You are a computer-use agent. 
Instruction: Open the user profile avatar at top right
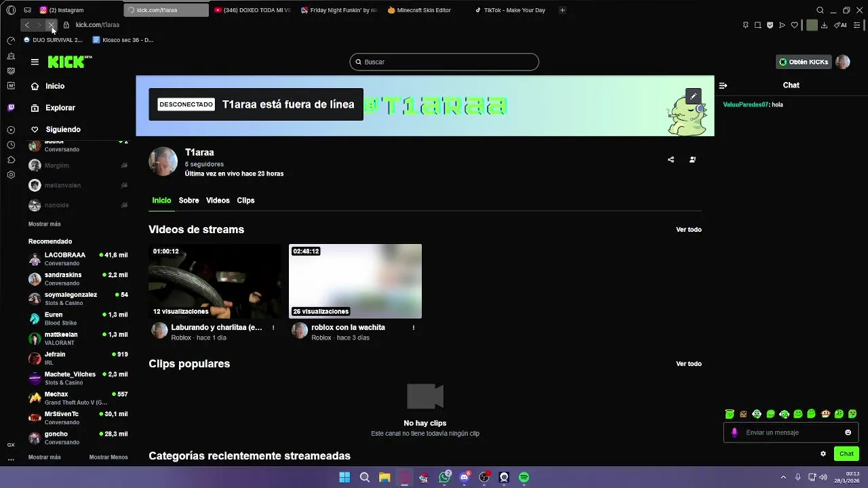[842, 62]
